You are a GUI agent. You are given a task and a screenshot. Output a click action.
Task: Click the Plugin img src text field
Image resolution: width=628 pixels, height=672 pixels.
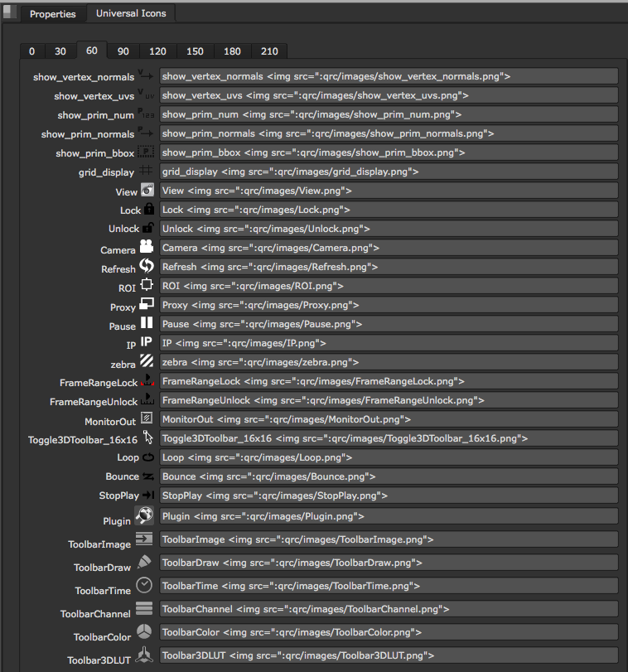tap(389, 516)
